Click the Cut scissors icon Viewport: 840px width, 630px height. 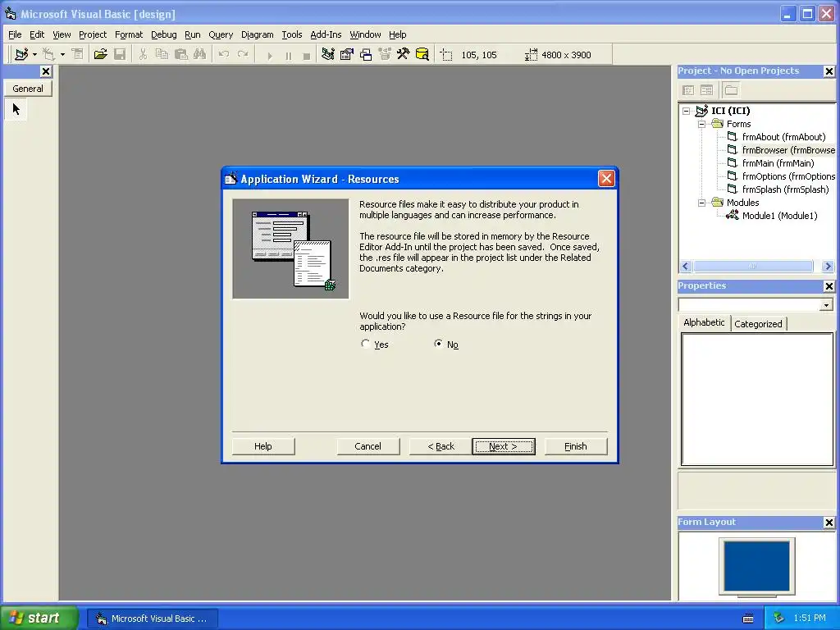click(143, 54)
